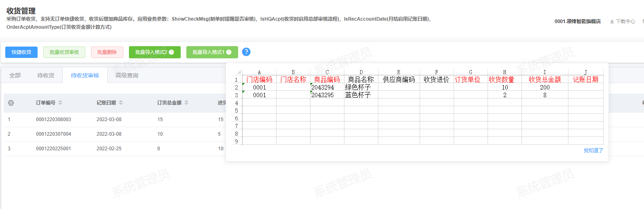644x209 pixels.
Task: Switch to the 待收货 tab
Action: pyautogui.click(x=46, y=75)
